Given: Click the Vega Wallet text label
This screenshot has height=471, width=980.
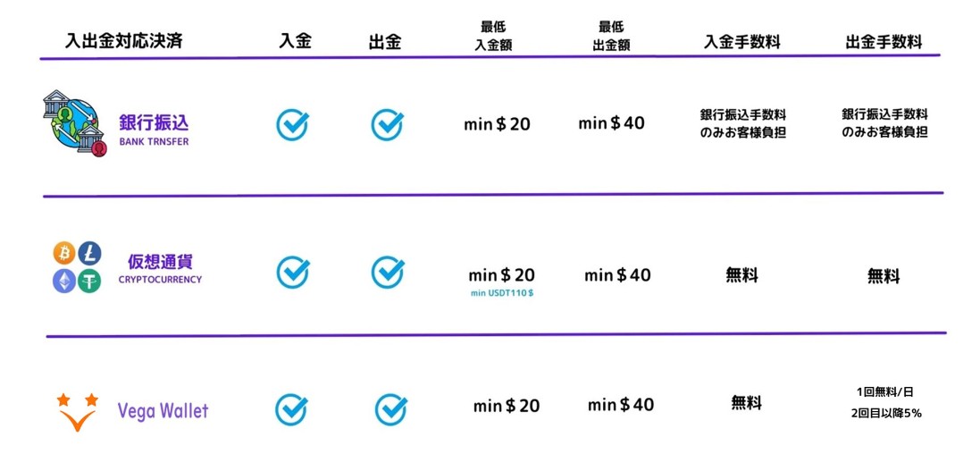Looking at the screenshot, I should (163, 411).
